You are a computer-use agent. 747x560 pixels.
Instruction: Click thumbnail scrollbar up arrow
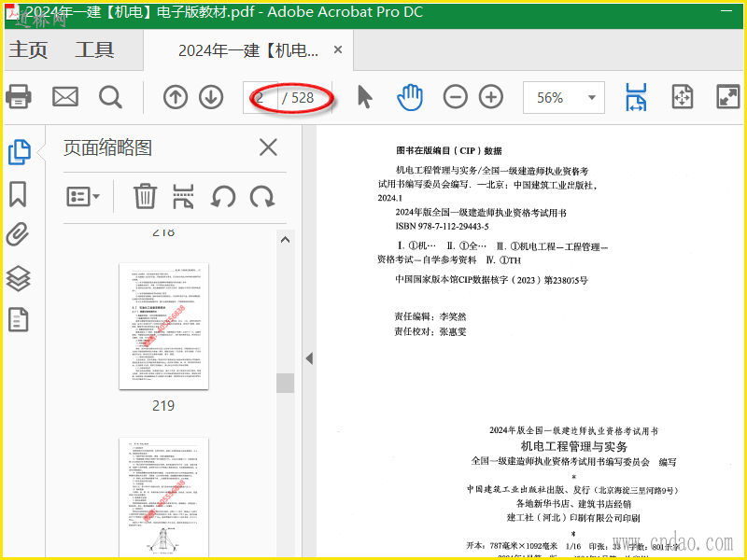[x=286, y=240]
